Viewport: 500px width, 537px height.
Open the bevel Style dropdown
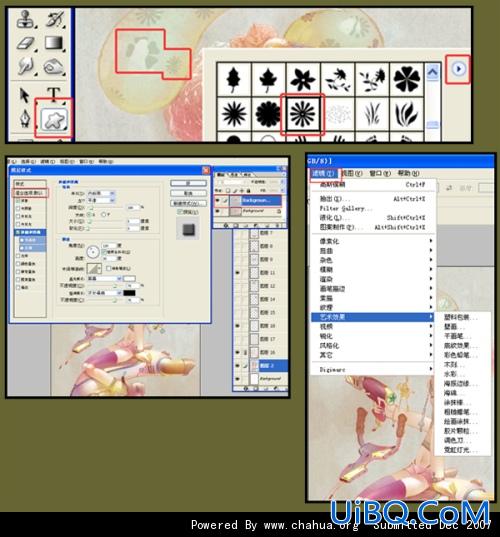click(101, 193)
